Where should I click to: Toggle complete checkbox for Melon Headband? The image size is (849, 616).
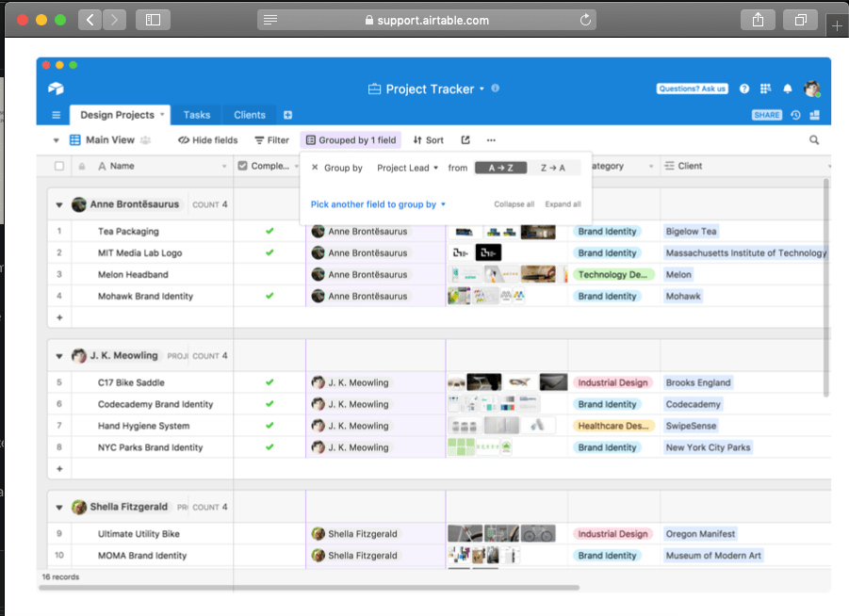pos(269,274)
